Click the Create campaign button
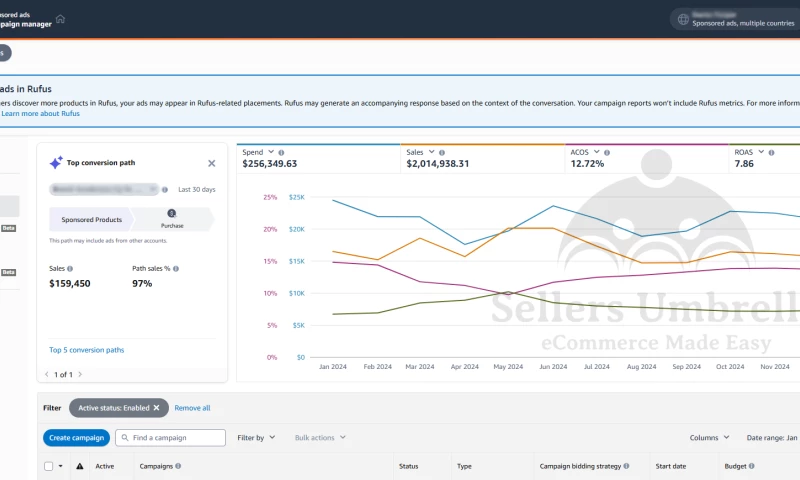800x480 pixels. (x=76, y=438)
